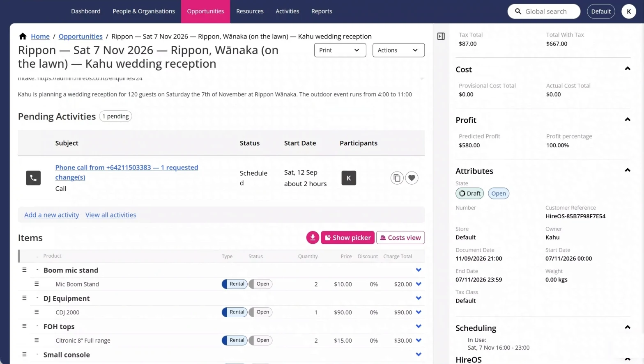The height and width of the screenshot is (364, 644).
Task: Collapse the Profit section
Action: tap(628, 119)
